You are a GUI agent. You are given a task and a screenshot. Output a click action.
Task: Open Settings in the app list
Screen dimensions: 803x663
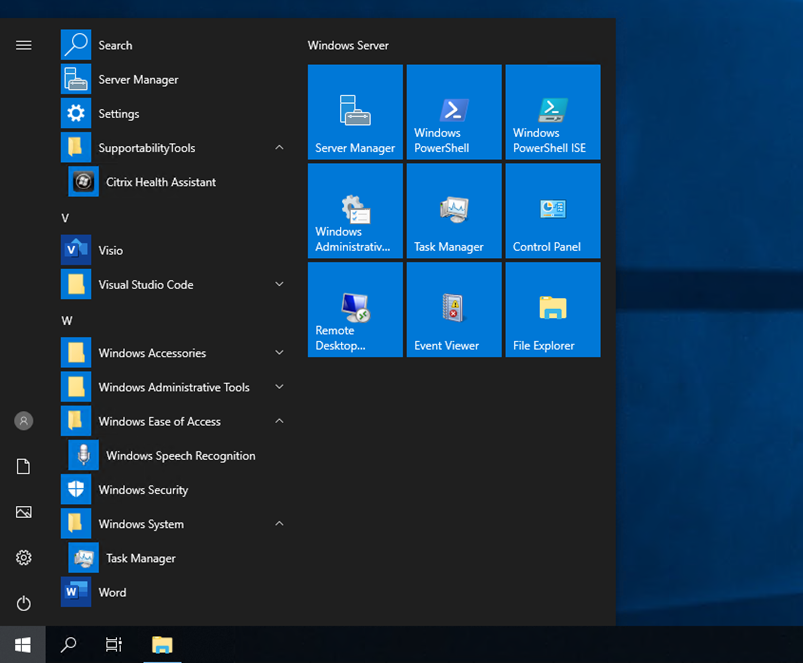tap(174, 114)
